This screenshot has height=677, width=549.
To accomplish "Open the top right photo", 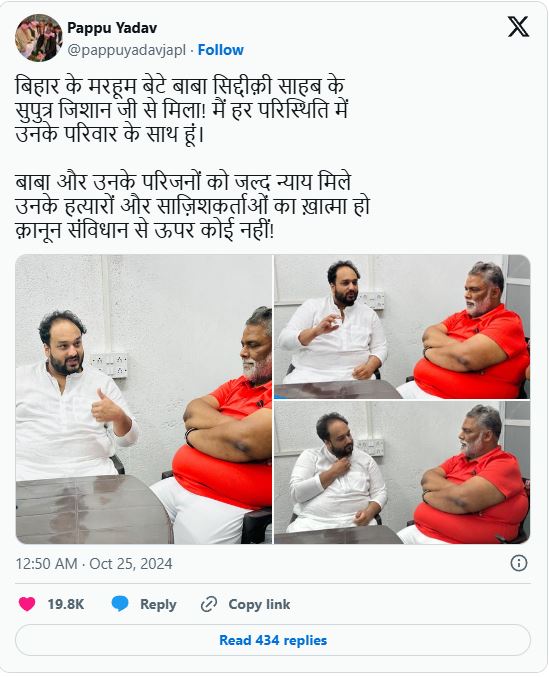I will 402,327.
